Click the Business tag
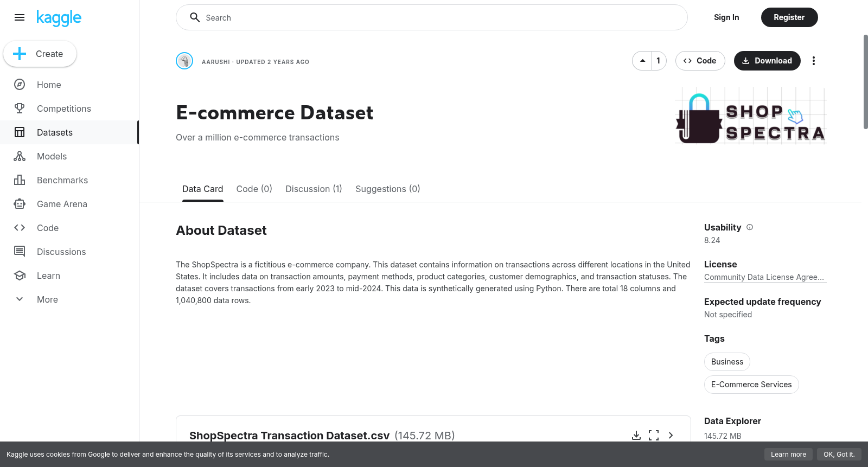868x467 pixels. pos(727,362)
